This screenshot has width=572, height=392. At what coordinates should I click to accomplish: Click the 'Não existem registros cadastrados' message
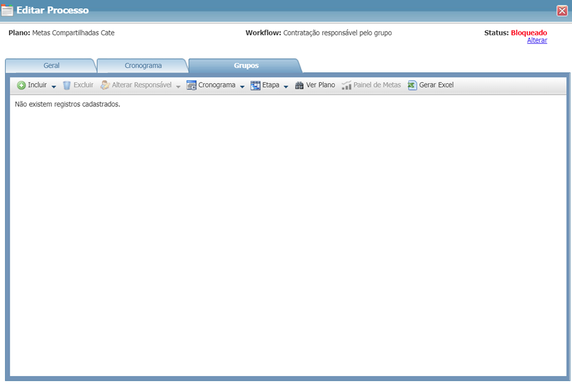[x=67, y=104]
